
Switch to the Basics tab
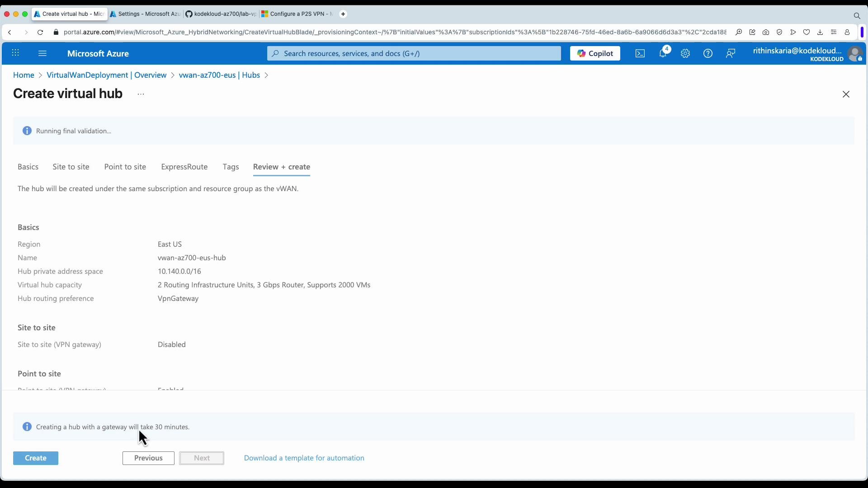pos(28,167)
